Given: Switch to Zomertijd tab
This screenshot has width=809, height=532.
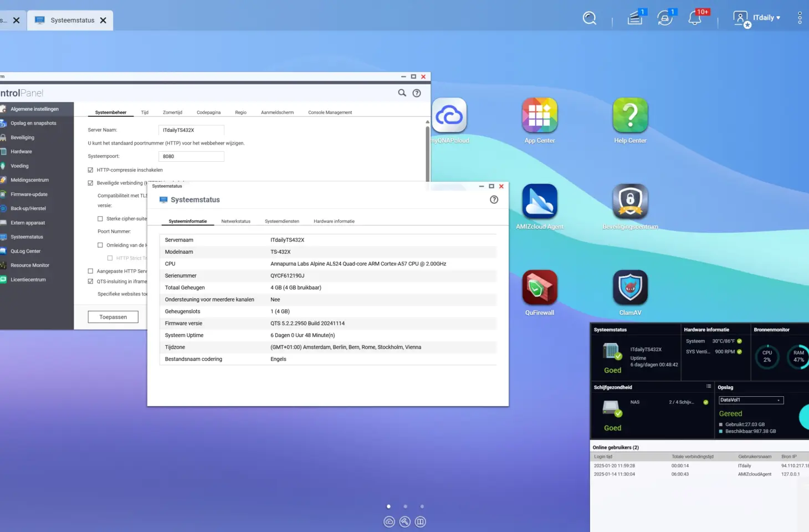Looking at the screenshot, I should 172,112.
